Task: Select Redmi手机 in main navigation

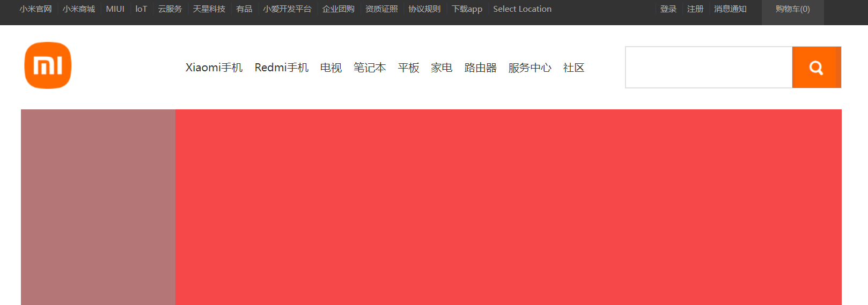Action: coord(282,68)
